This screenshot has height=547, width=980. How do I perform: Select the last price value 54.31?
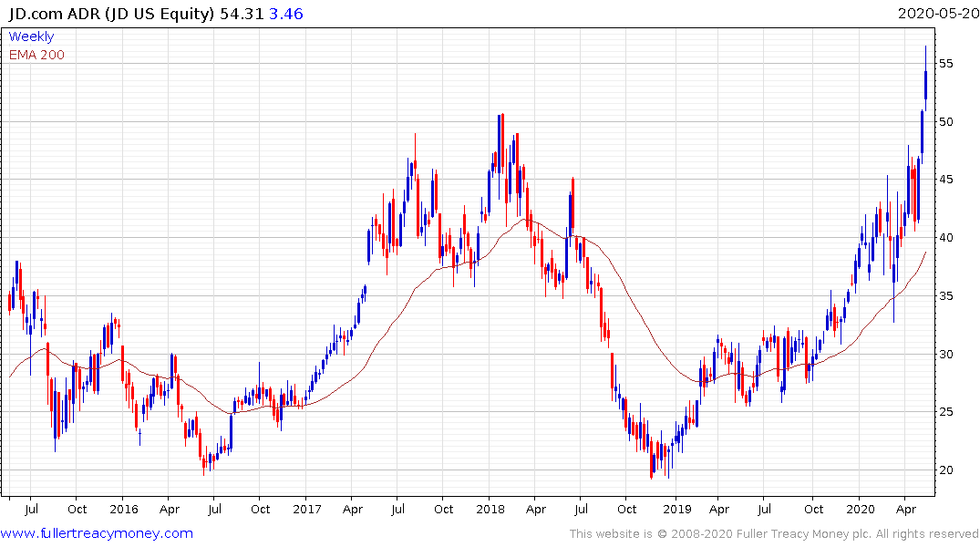point(242,14)
